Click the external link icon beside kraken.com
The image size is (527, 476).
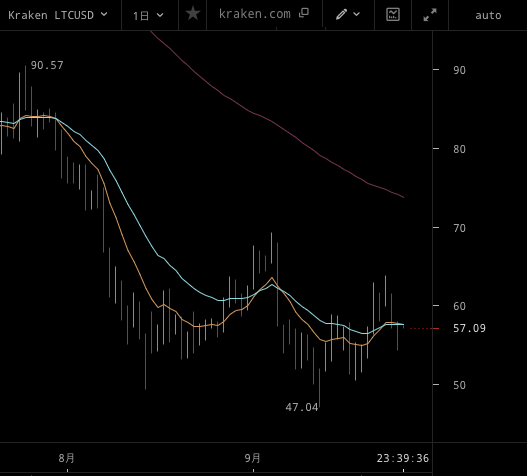304,13
